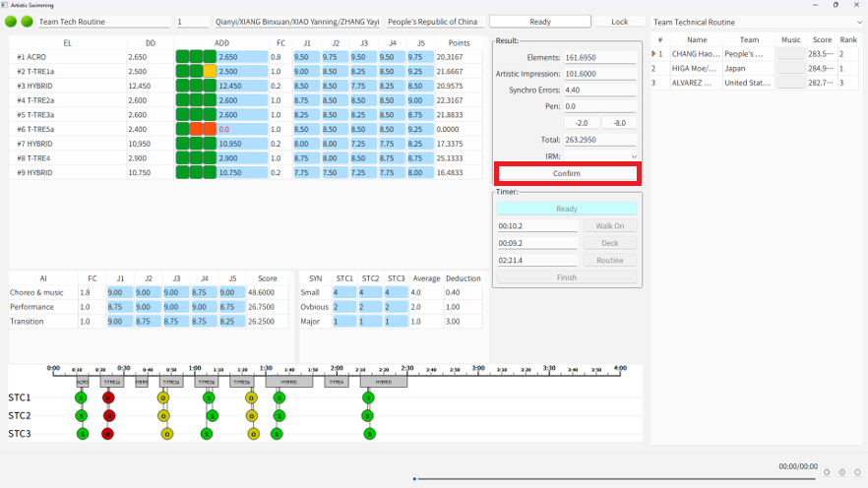The image size is (868, 488).
Task: Click the Total field 263.2950
Action: 600,140
